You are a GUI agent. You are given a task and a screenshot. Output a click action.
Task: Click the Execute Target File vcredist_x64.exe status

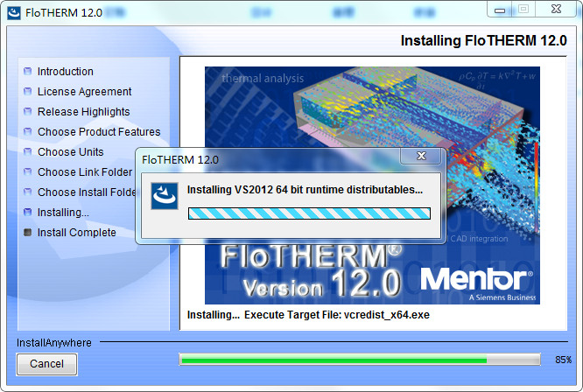[337, 315]
